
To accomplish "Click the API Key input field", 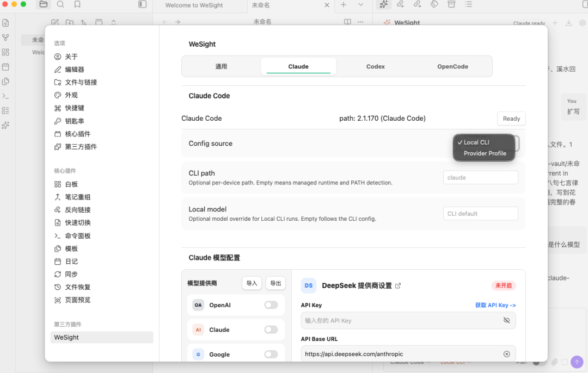I will click(408, 321).
